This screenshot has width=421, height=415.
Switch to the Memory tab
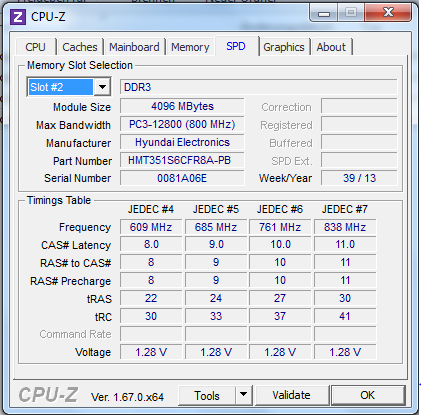coord(190,47)
